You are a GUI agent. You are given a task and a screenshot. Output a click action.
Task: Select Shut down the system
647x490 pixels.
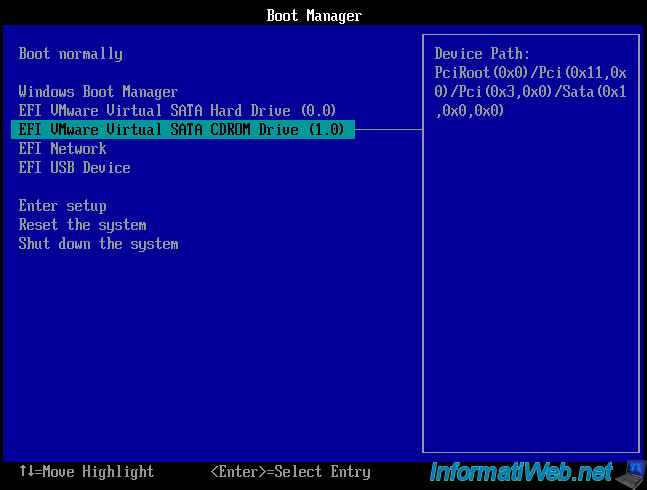(x=98, y=244)
